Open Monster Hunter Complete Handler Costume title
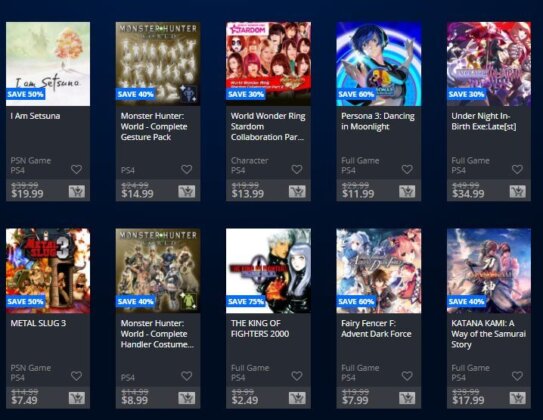Viewport: 543px width, 420px height. tap(157, 334)
